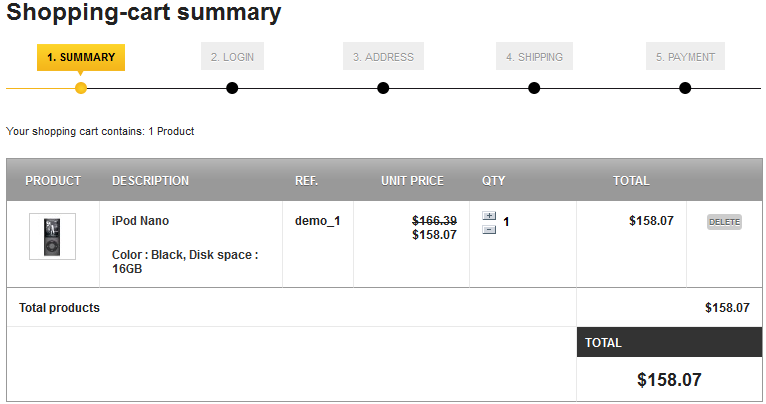Jump to the 3. Address step
This screenshot has width=766, height=404.
(383, 57)
